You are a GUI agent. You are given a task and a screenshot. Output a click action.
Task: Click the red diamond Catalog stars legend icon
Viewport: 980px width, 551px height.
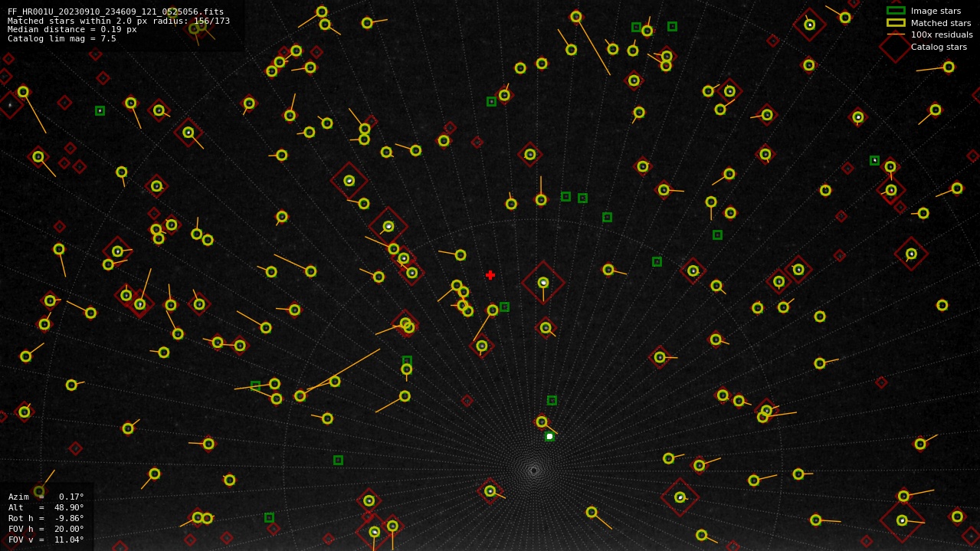(x=896, y=47)
